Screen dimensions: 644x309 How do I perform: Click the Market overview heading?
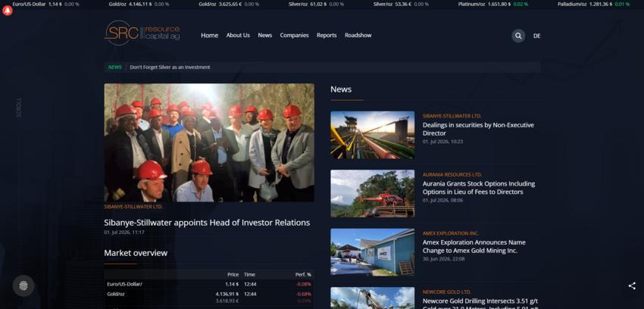(136, 253)
